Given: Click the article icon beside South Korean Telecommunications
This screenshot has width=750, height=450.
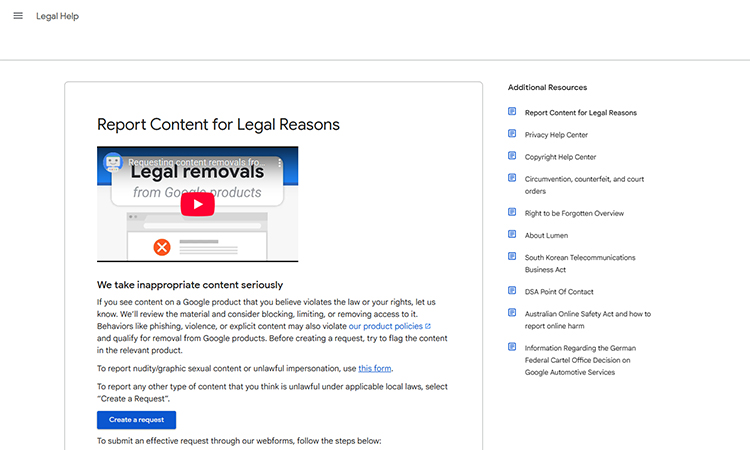Looking at the screenshot, I should [x=512, y=256].
